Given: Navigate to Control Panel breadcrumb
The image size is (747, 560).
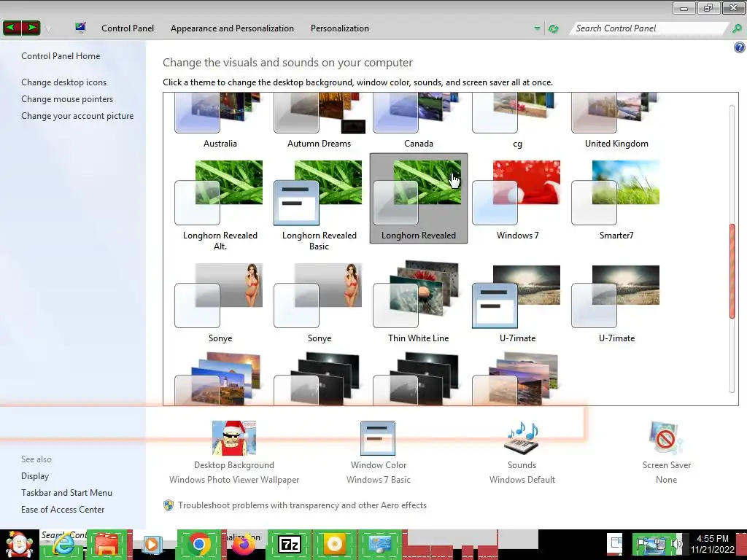Looking at the screenshot, I should pyautogui.click(x=128, y=28).
